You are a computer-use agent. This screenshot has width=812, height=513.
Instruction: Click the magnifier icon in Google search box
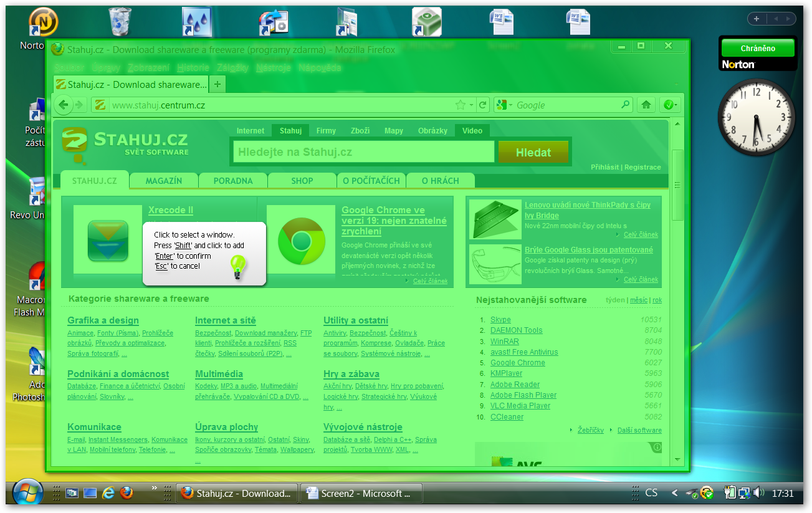626,105
